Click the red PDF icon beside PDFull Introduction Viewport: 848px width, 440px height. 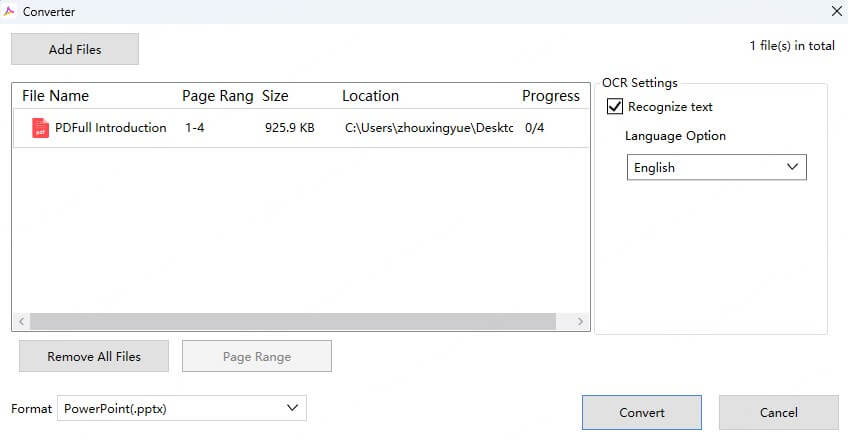[x=40, y=128]
